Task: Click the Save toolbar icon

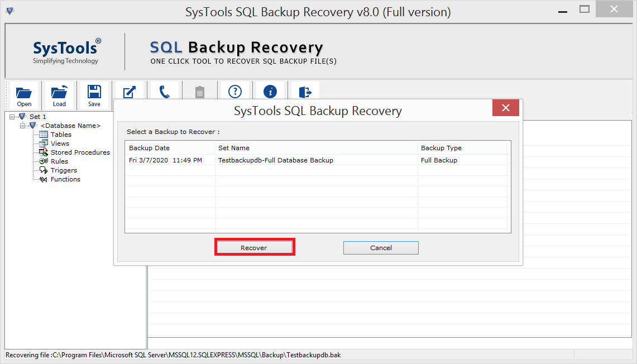Action: click(x=94, y=95)
